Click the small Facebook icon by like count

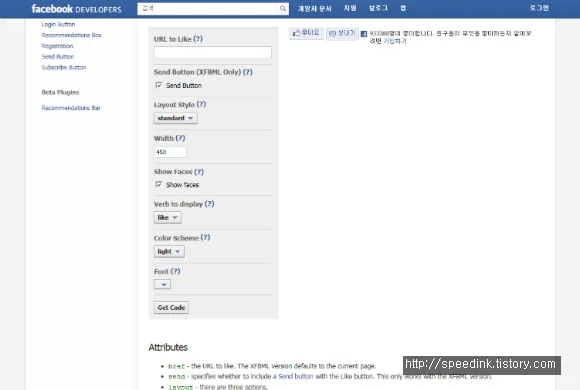click(x=364, y=34)
